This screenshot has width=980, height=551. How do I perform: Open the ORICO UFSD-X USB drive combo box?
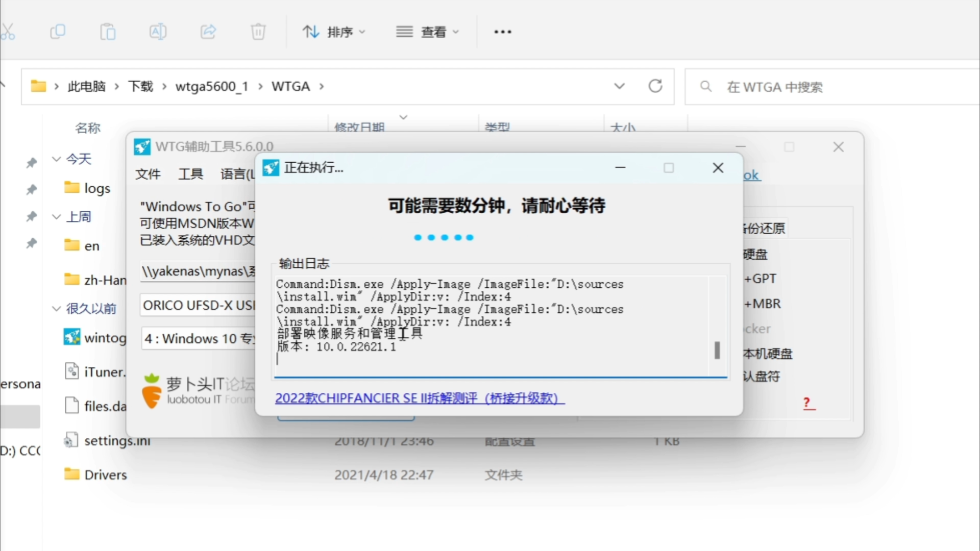198,305
